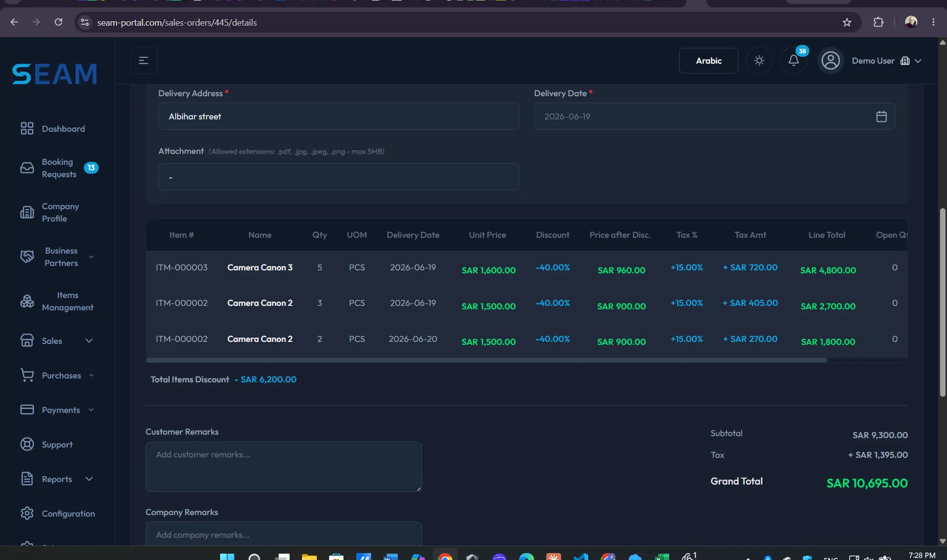Click the Line Total column header

827,235
